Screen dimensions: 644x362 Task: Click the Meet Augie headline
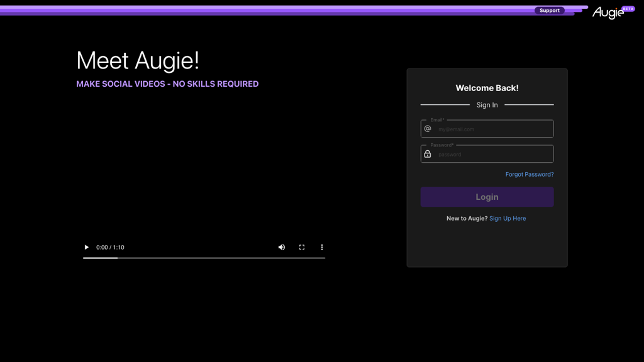pos(137,60)
